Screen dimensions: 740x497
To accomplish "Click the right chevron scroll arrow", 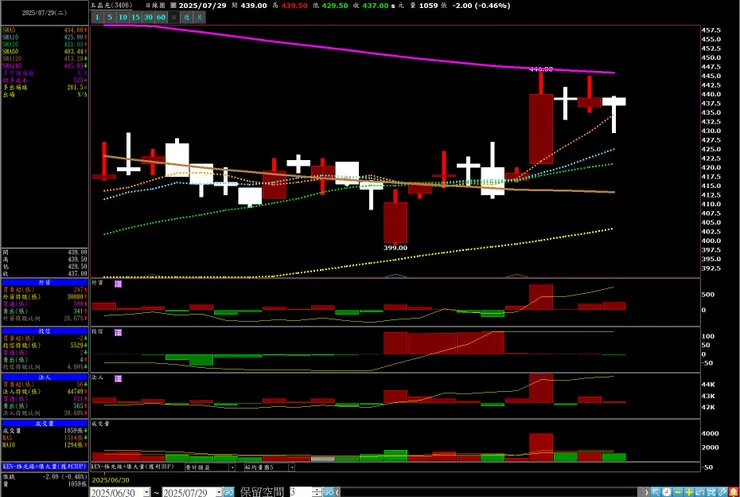I will point(647,492).
